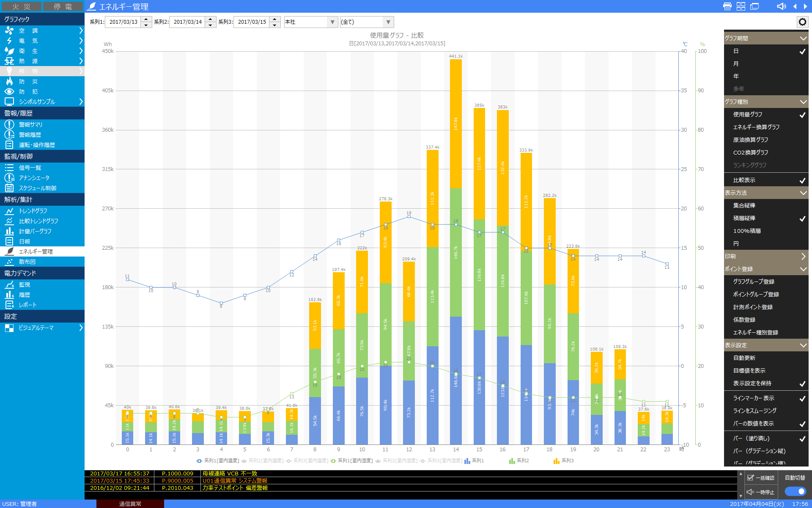812x508 pixels.
Task: Open 運転・操作履歴 list icon
Action: (x=9, y=145)
